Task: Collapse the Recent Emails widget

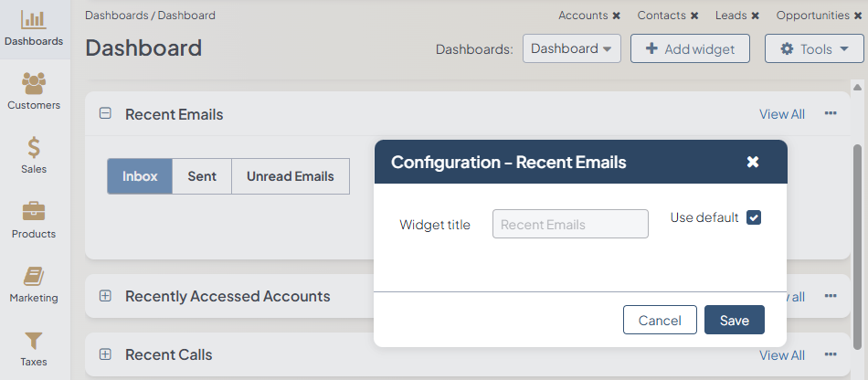Action: pos(105,114)
